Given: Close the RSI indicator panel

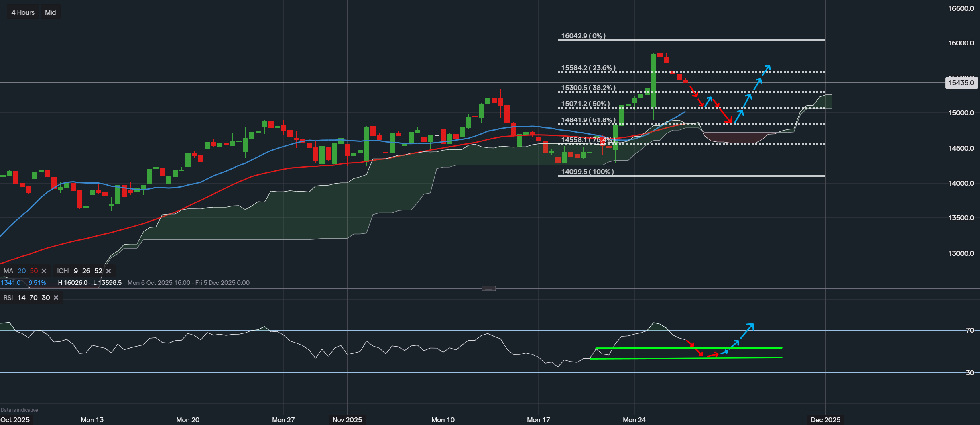Looking at the screenshot, I should coord(56,298).
